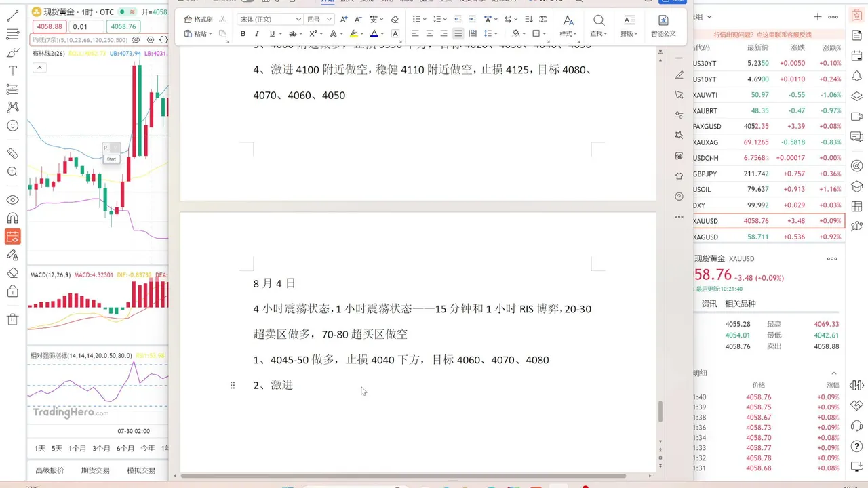The height and width of the screenshot is (488, 868).
Task: Select the trend line drawing tool
Action: tap(12, 15)
